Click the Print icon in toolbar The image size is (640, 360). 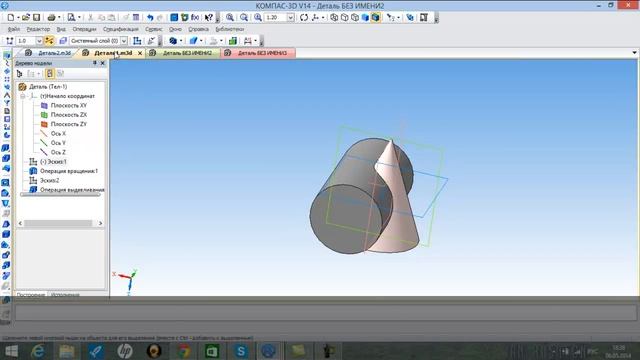[x=51, y=18]
